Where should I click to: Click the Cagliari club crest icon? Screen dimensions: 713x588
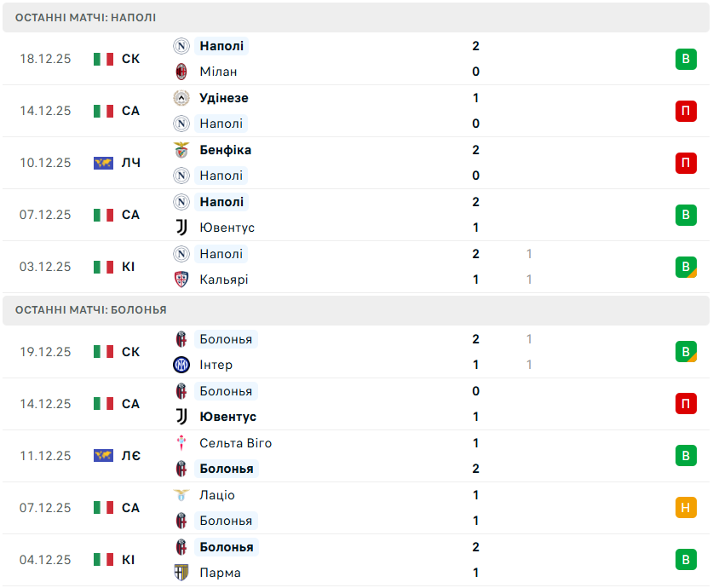tap(181, 280)
